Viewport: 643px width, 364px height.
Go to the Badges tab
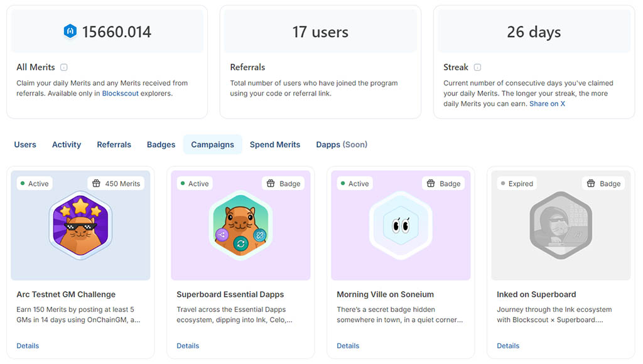161,144
